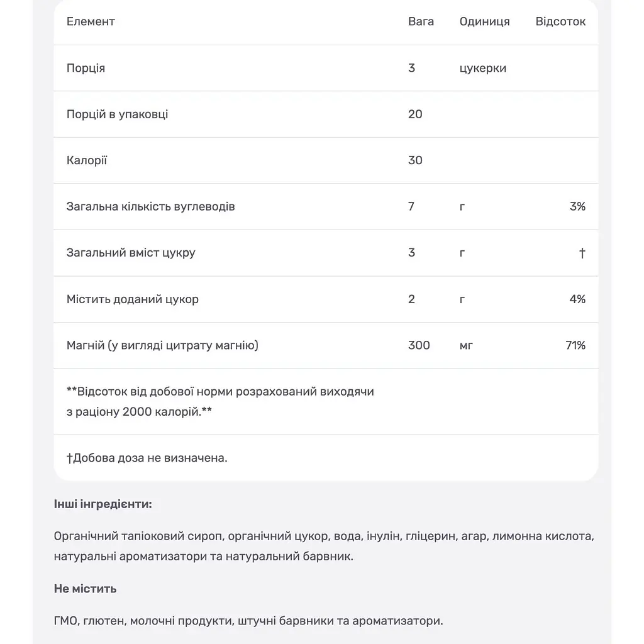
Task: Click the 4% added sugar value
Action: (577, 299)
